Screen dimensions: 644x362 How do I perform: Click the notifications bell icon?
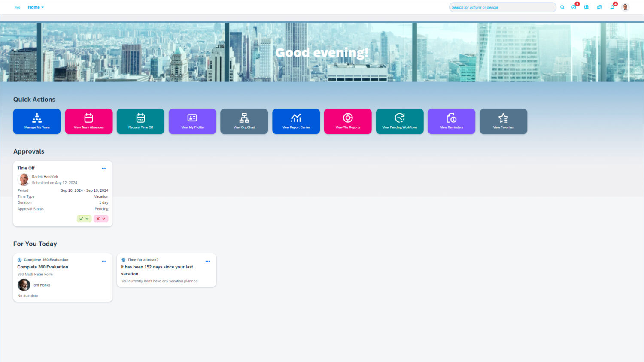pos(612,7)
